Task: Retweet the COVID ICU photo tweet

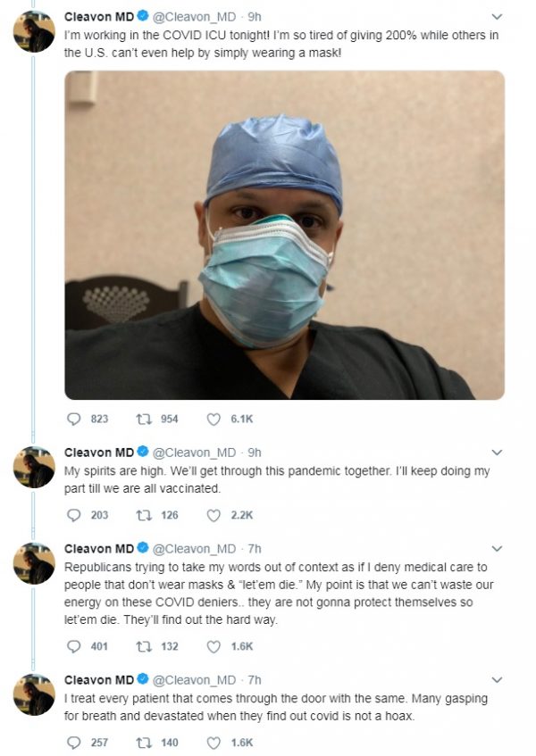Action: point(141,419)
